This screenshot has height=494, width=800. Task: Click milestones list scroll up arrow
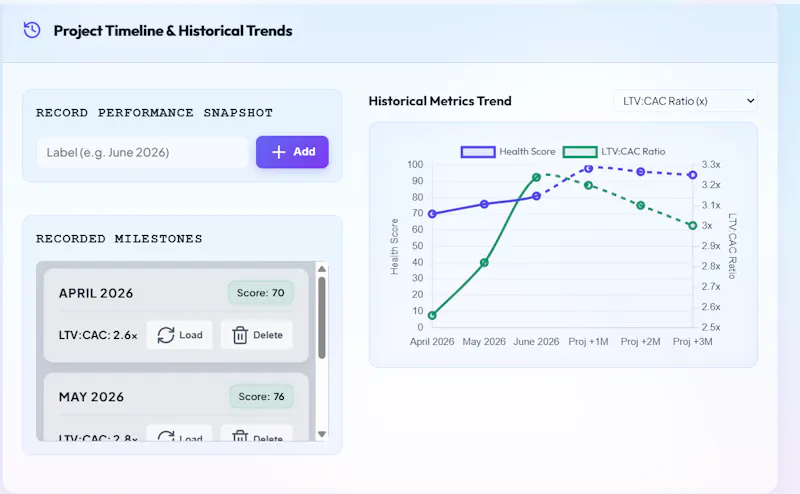point(322,269)
